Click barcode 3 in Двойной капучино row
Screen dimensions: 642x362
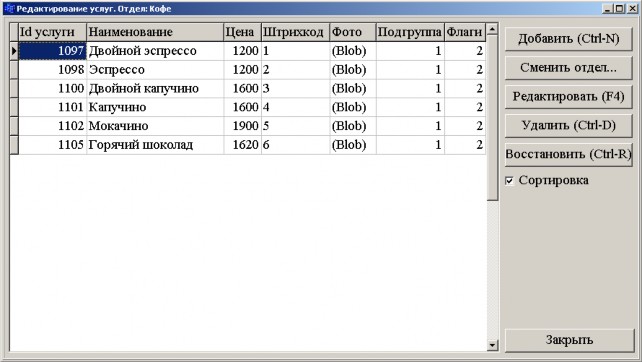coord(295,88)
